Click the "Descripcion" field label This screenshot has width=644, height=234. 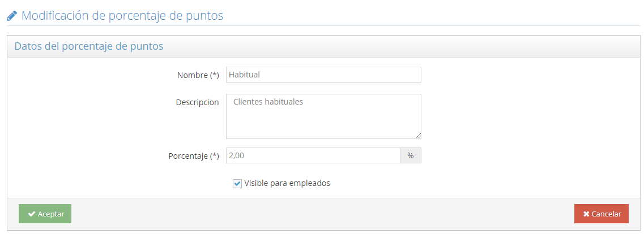pyautogui.click(x=198, y=102)
